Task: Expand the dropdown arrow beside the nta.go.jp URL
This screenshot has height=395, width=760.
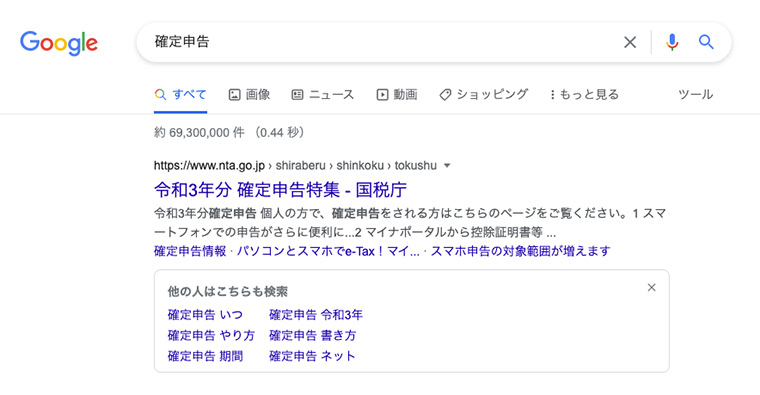Action: [447, 166]
